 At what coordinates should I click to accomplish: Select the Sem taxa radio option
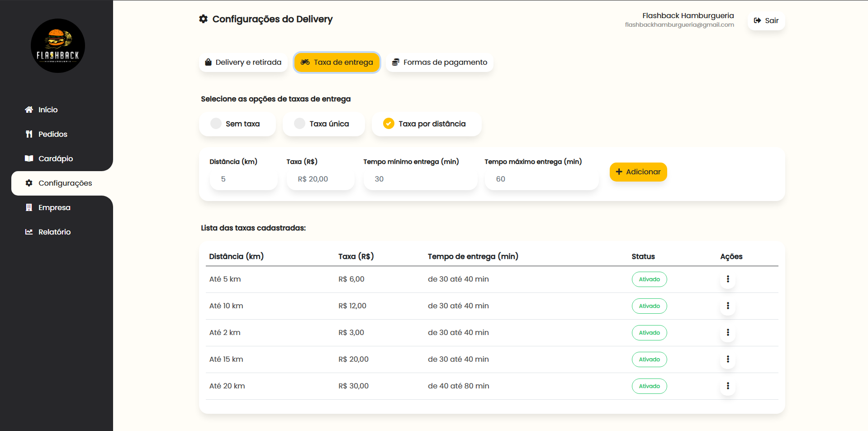216,124
